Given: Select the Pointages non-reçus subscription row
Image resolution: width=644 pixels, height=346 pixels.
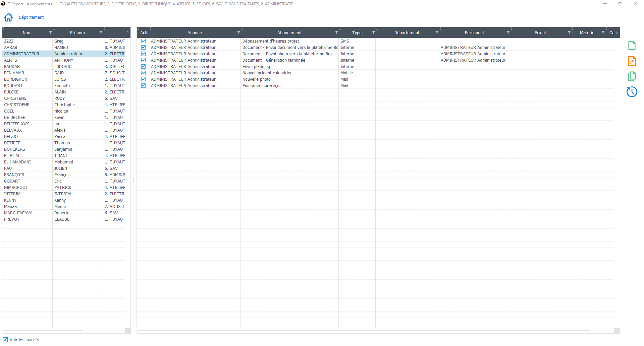Looking at the screenshot, I should point(262,86).
